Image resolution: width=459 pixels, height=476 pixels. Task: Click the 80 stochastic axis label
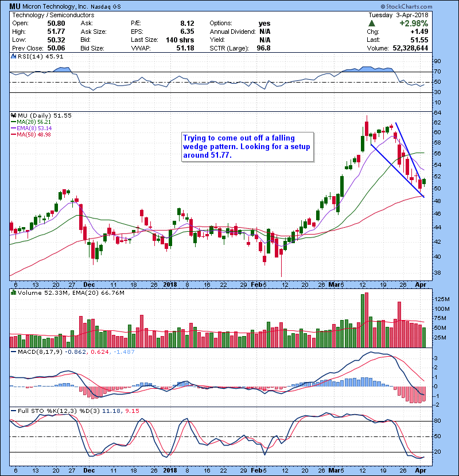tap(438, 421)
